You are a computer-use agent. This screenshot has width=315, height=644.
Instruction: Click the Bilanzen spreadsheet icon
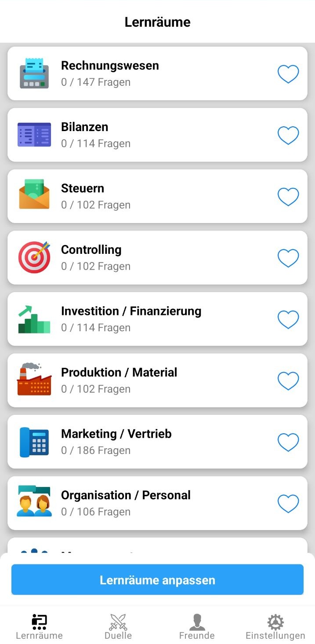pyautogui.click(x=34, y=135)
